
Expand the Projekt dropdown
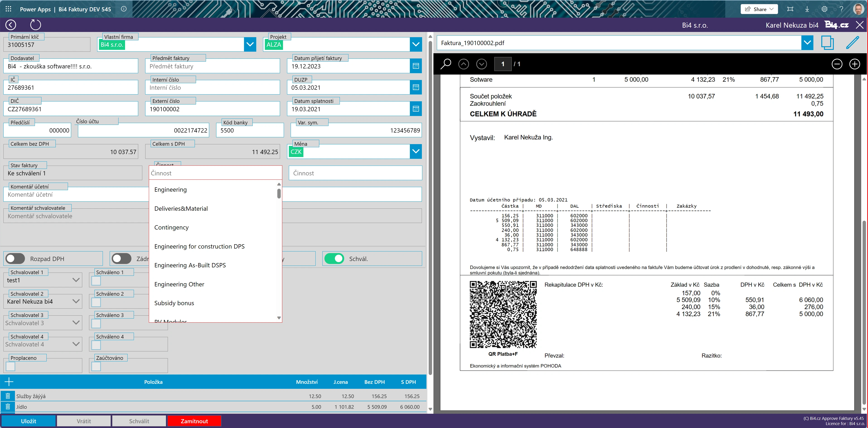pyautogui.click(x=416, y=44)
